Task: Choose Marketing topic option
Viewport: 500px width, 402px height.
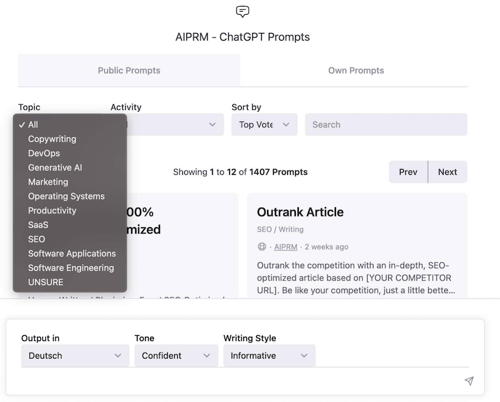Action: (70, 182)
